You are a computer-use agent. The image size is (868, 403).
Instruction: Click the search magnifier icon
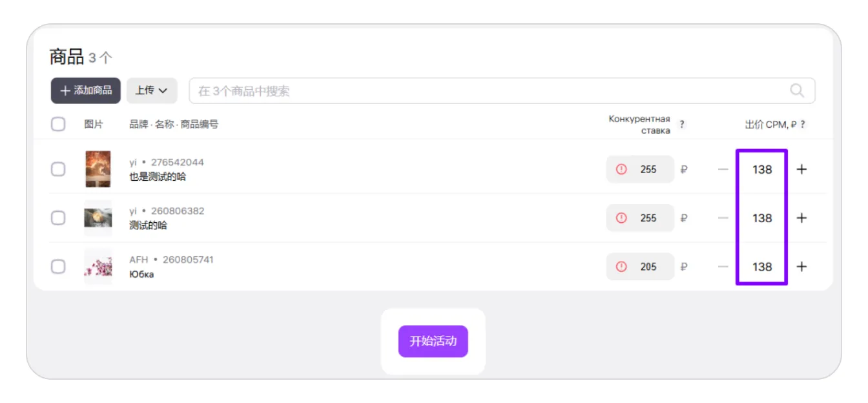pos(797,90)
